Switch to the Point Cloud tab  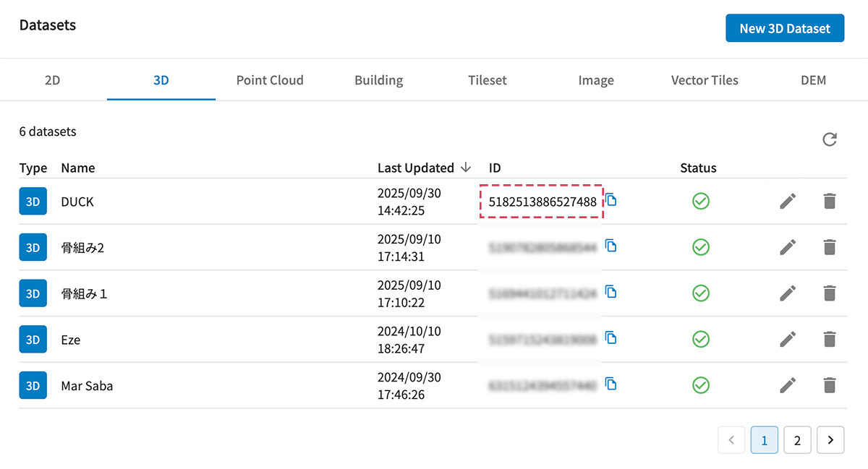(x=270, y=80)
